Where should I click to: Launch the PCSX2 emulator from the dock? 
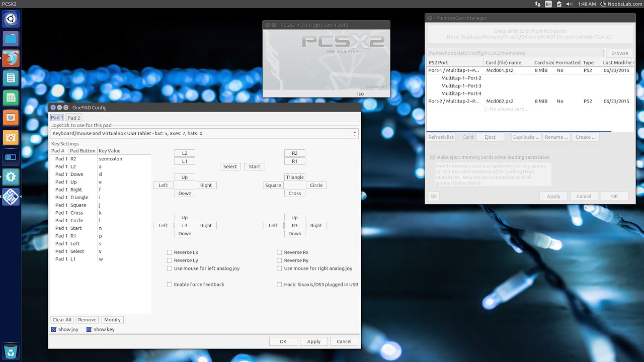pyautogui.click(x=10, y=196)
